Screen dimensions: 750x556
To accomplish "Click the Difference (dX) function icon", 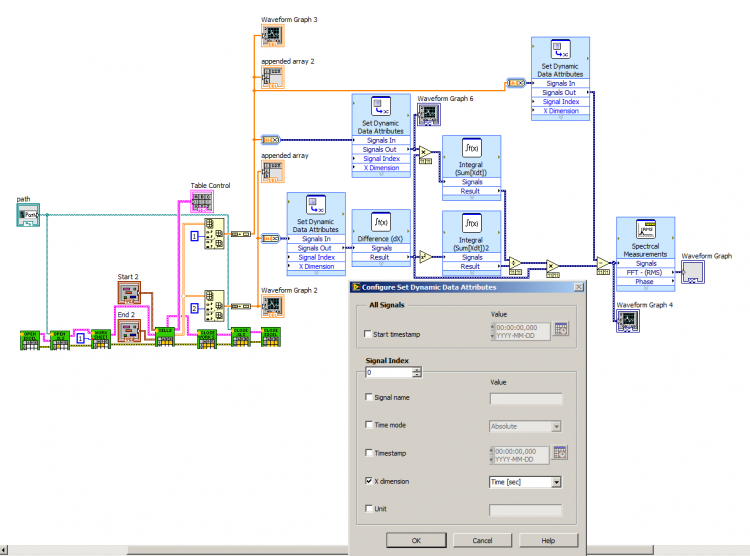I will tap(381, 222).
